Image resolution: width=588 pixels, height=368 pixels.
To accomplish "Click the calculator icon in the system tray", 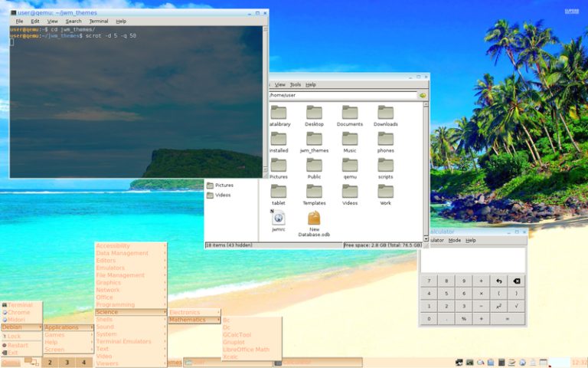I will point(501,362).
